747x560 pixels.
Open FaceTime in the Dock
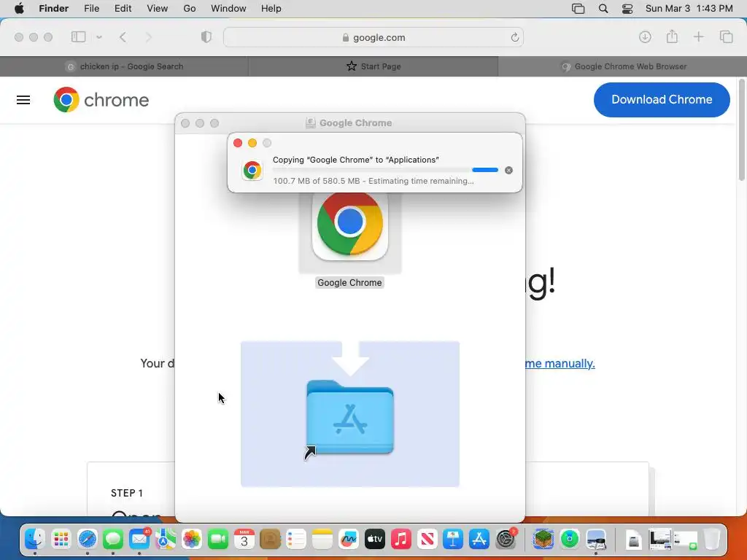tap(217, 539)
